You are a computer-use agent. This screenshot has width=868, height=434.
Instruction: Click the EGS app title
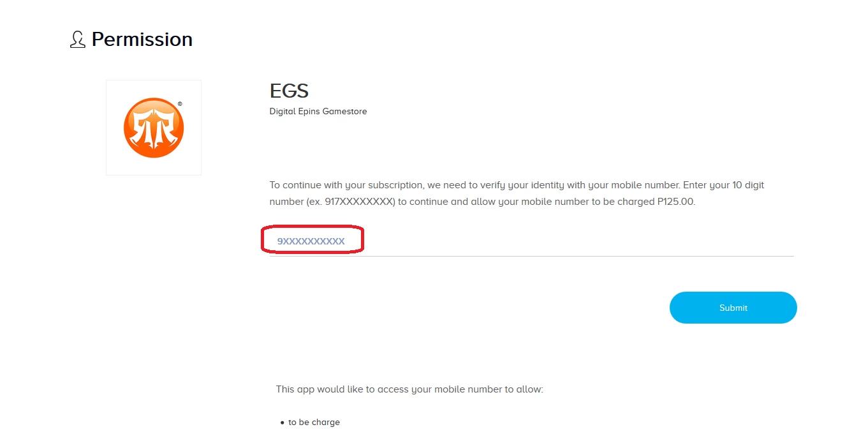click(x=289, y=91)
